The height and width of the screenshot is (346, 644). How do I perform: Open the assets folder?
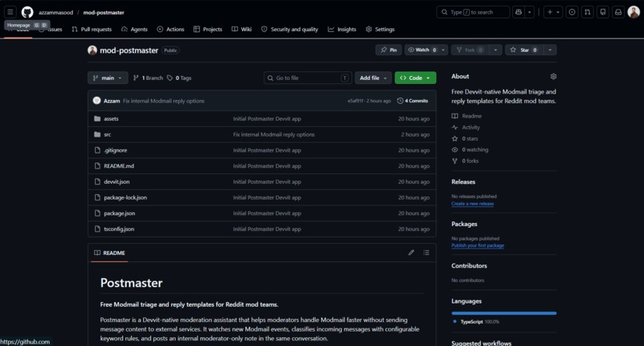111,118
